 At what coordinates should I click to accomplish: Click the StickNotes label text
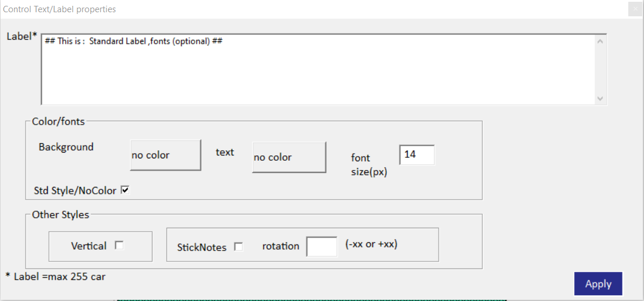pyautogui.click(x=202, y=247)
